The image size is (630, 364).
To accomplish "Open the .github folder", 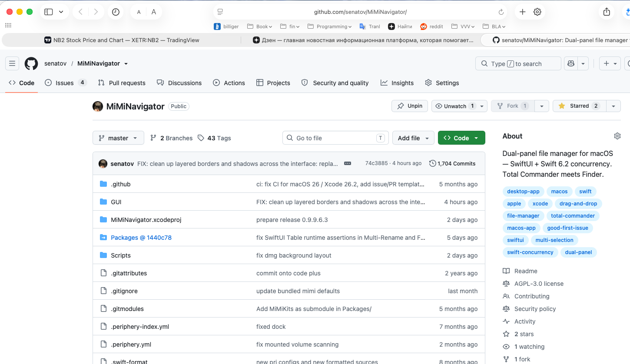I will click(121, 184).
